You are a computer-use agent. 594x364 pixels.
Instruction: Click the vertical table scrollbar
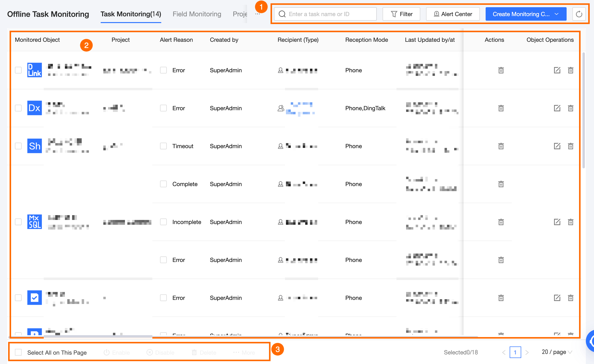pos(583,110)
